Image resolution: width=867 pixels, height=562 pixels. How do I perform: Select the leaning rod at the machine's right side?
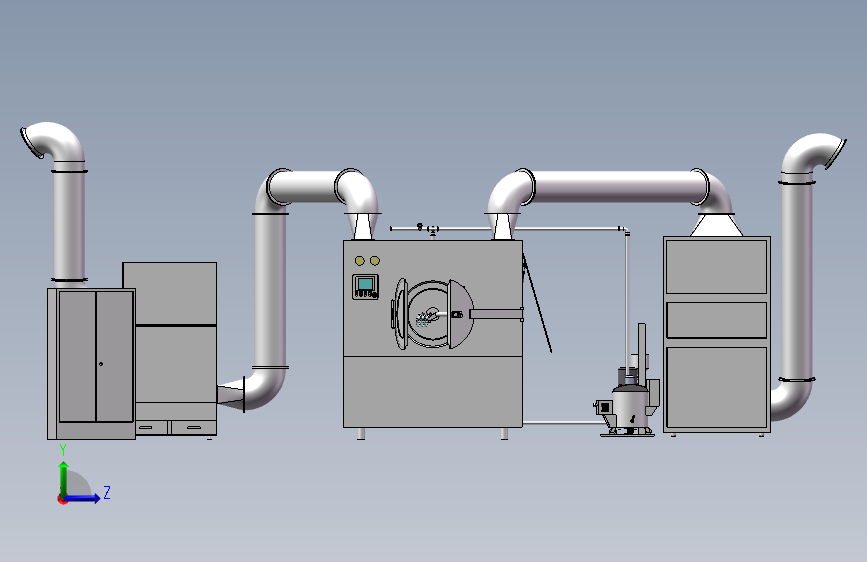[536, 301]
